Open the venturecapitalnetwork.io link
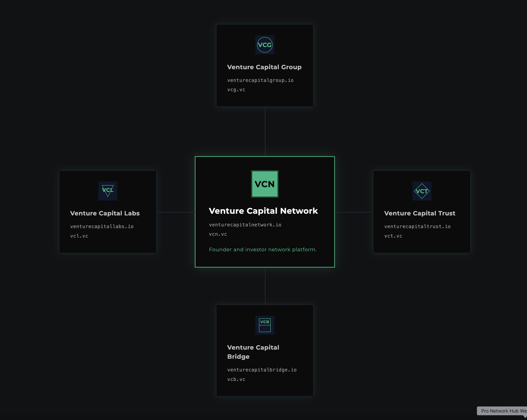This screenshot has width=527, height=420. point(245,225)
